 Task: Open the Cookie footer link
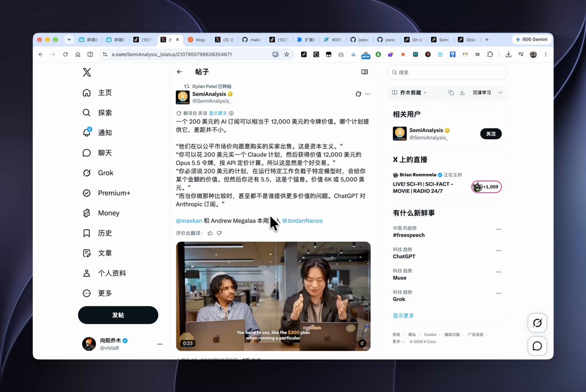[x=430, y=334]
